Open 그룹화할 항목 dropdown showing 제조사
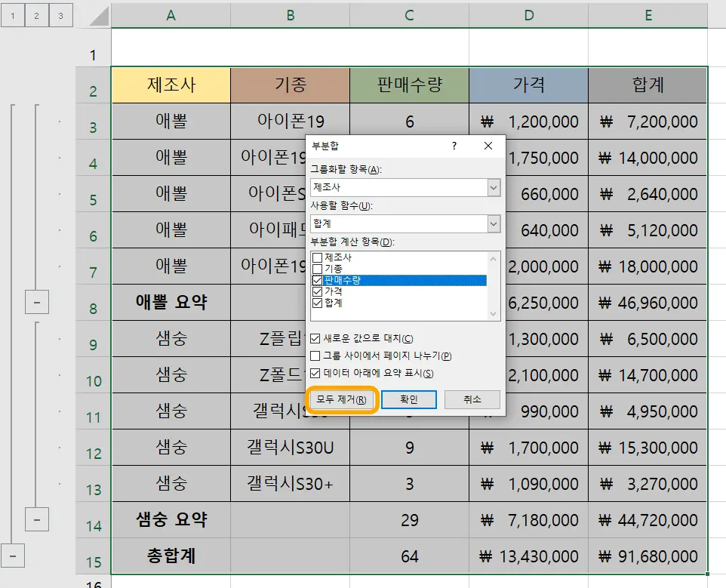Screen dimensions: 726x588 click(494, 187)
